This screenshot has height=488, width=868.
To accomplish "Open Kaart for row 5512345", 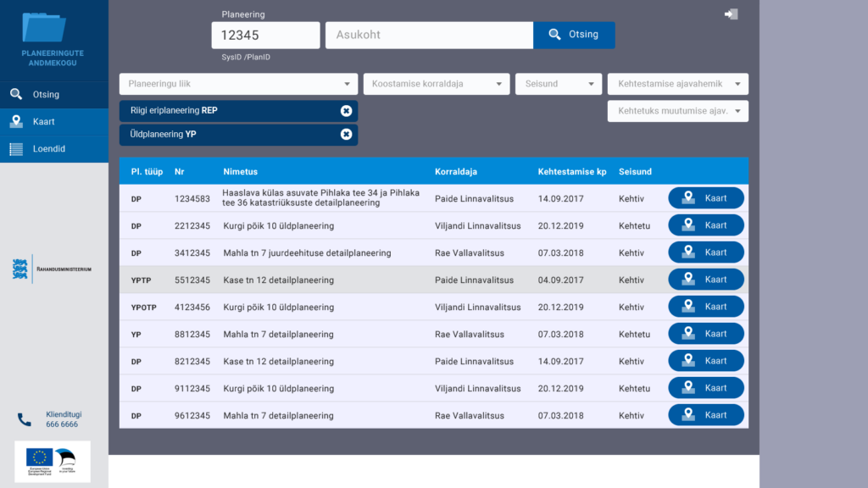I will pos(706,280).
